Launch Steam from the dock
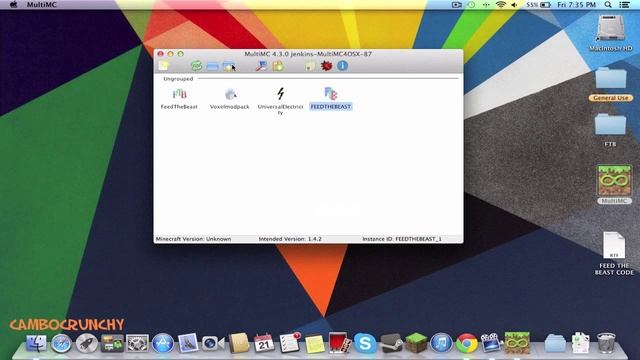Screen dimensions: 640x360 (x=391, y=344)
